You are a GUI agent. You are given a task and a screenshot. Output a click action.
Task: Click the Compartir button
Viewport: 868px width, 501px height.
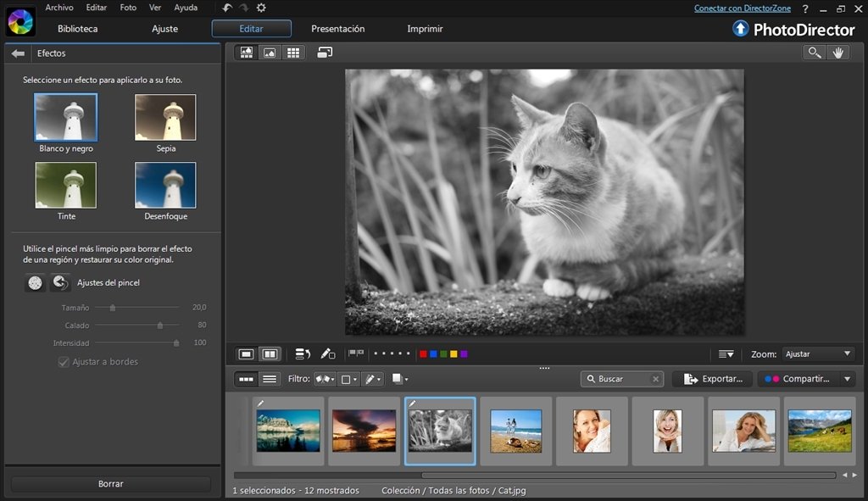(798, 379)
